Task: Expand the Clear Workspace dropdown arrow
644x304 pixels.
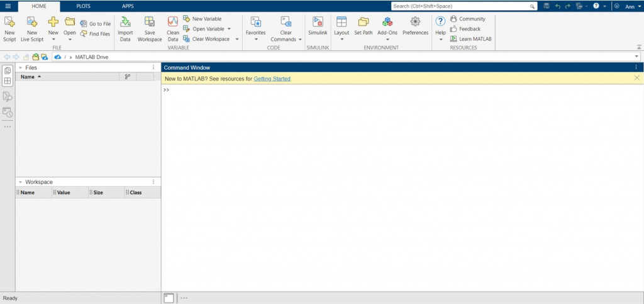Action: (237, 39)
